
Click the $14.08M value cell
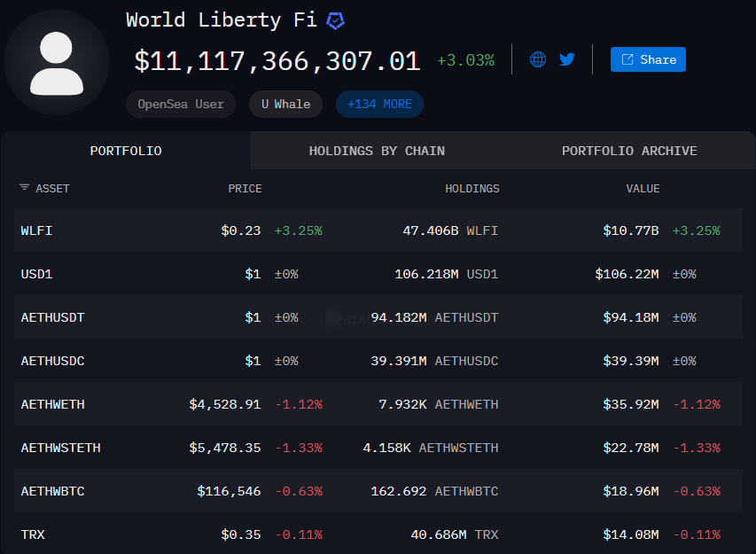click(631, 534)
